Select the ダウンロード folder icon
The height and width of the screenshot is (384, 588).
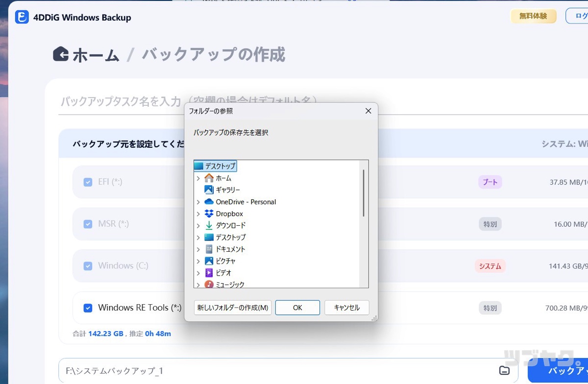tap(209, 225)
